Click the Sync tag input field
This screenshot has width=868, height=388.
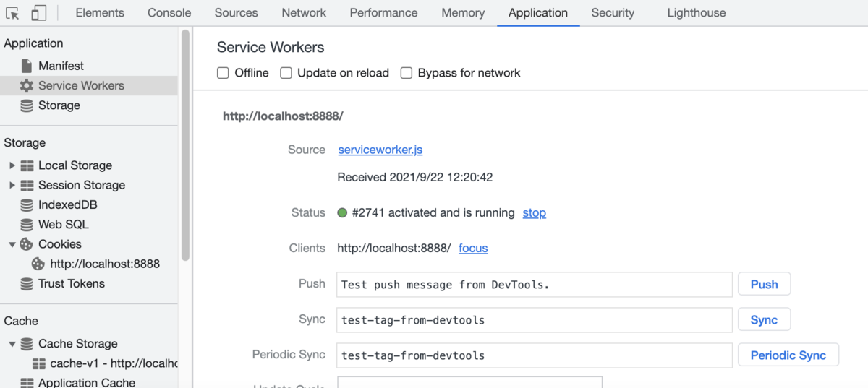pos(535,320)
